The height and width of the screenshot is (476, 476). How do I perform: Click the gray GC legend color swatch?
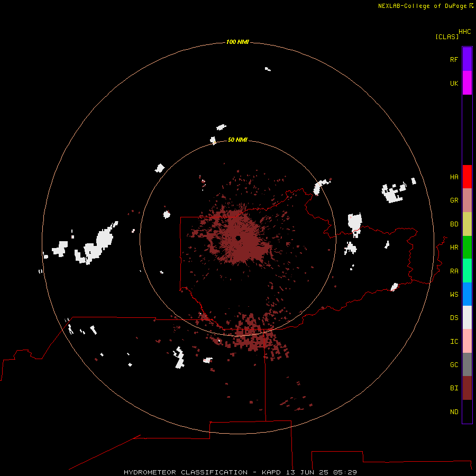tap(467, 364)
